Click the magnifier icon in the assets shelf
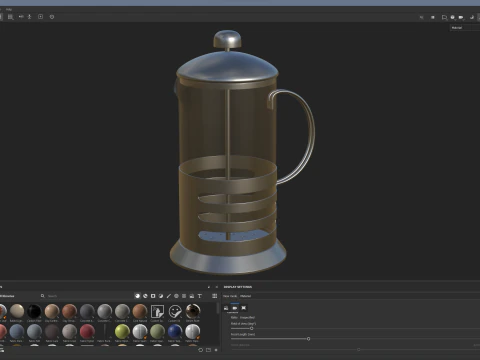Viewport: 480px width, 360px height. pos(43,296)
